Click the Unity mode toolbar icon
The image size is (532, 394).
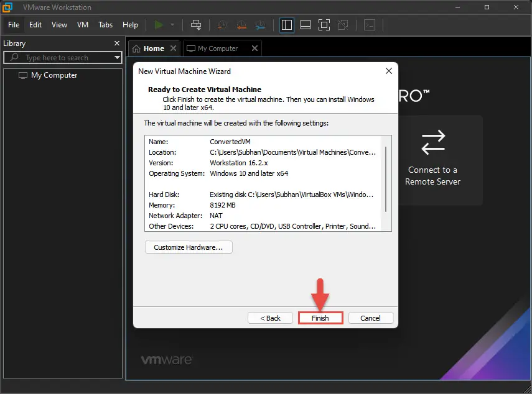pos(343,25)
